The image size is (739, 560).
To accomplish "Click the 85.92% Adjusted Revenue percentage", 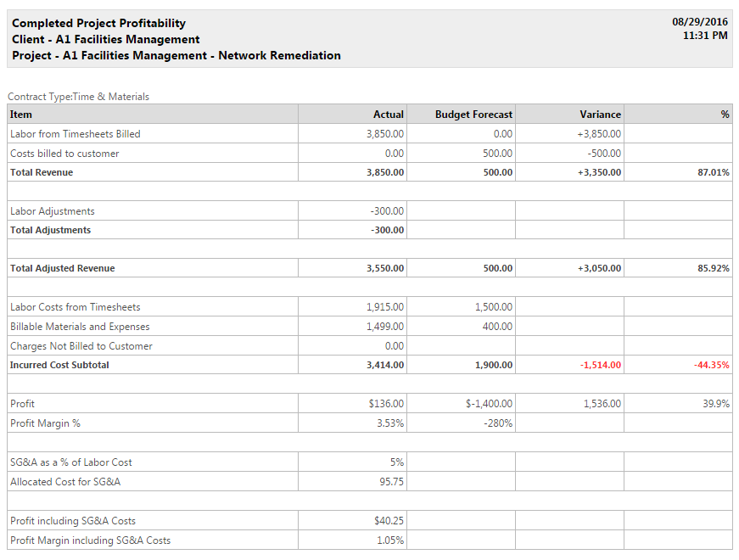I will (714, 268).
